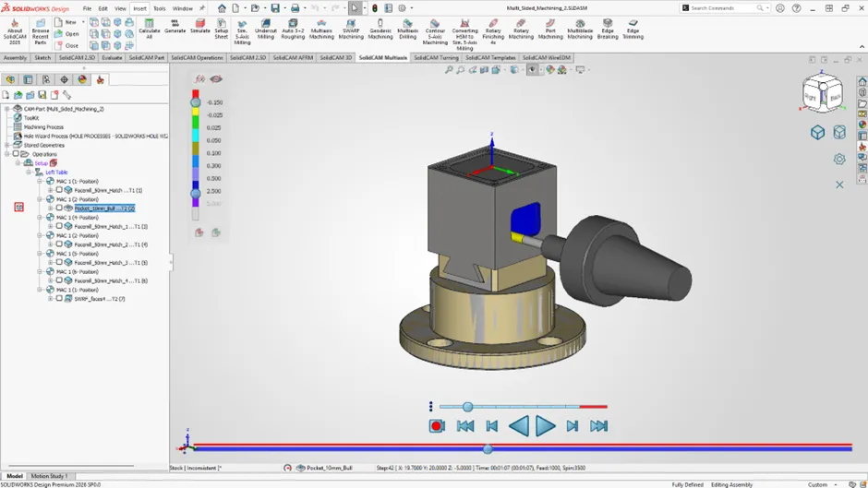
Task: Tick checkbox for Pocket_10mm_Bull operation
Action: click(59, 208)
